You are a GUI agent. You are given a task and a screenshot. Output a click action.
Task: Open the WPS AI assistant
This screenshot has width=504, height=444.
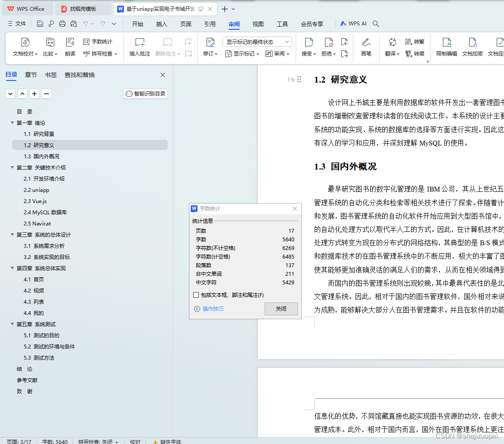pyautogui.click(x=353, y=24)
